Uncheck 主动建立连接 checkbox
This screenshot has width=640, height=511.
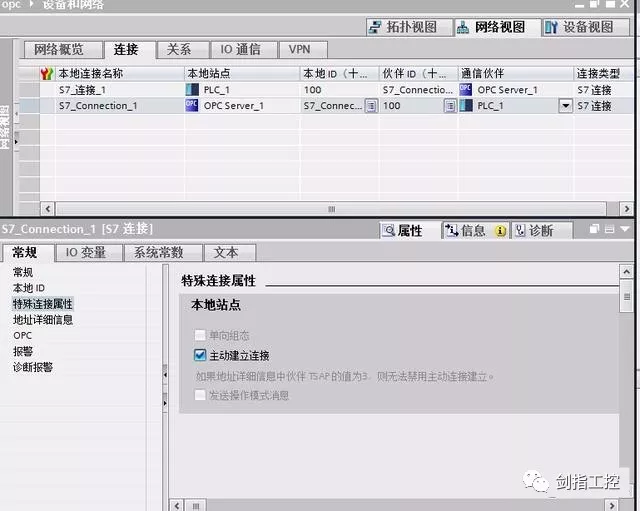(201, 355)
